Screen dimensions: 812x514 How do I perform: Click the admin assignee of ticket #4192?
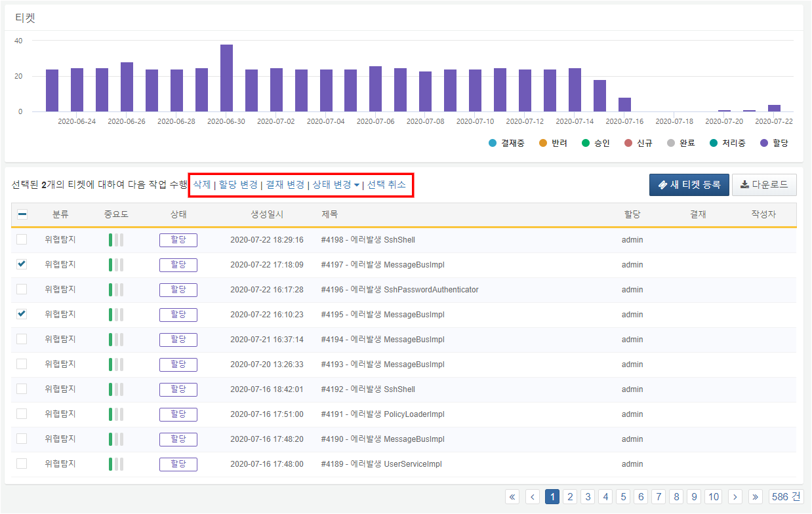632,389
